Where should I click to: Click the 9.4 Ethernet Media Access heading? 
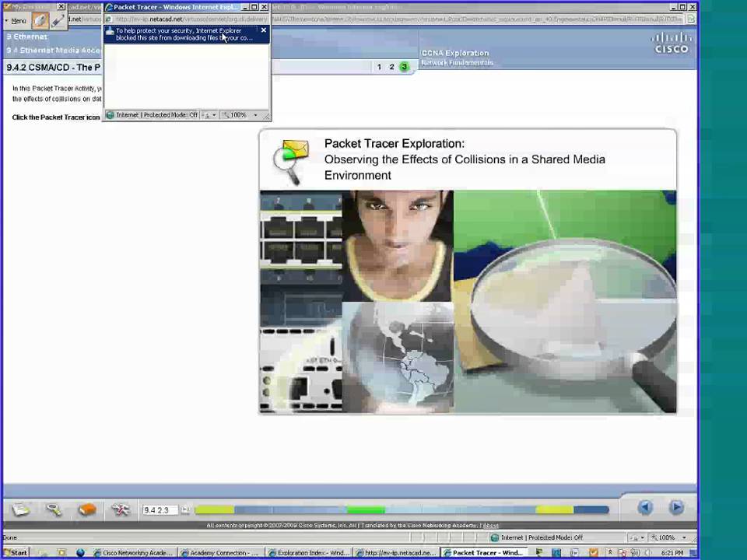54,50
